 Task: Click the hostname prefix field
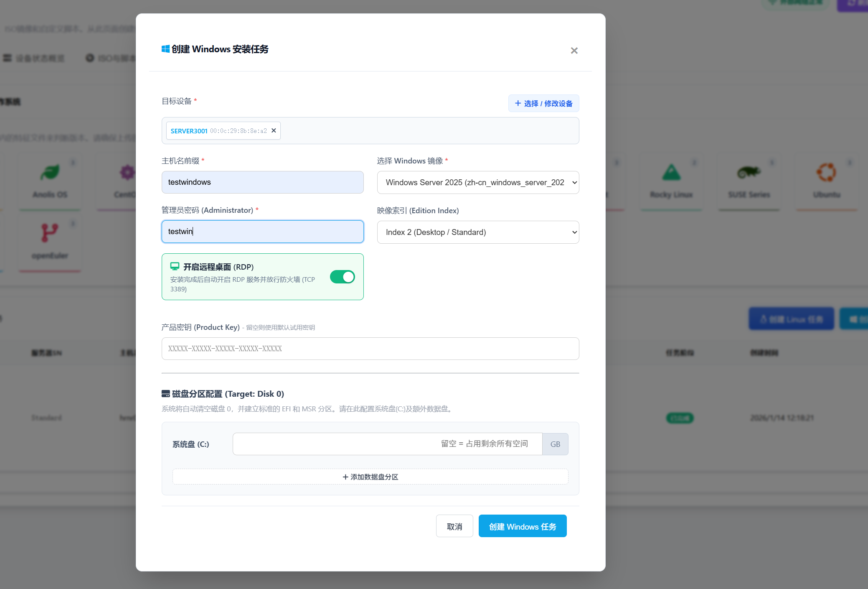262,182
